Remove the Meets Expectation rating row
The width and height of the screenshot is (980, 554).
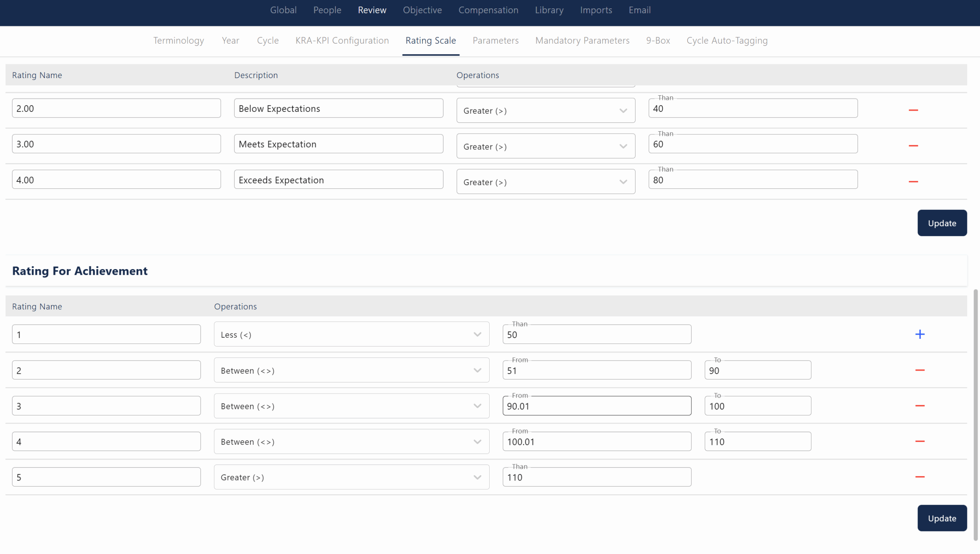[913, 146]
